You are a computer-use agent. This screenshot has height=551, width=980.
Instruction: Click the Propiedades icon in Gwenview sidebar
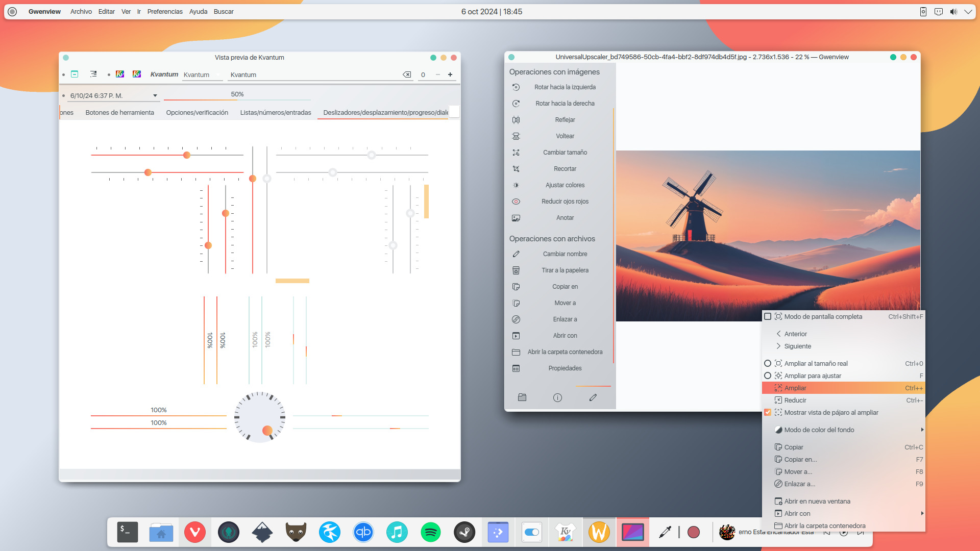point(516,368)
